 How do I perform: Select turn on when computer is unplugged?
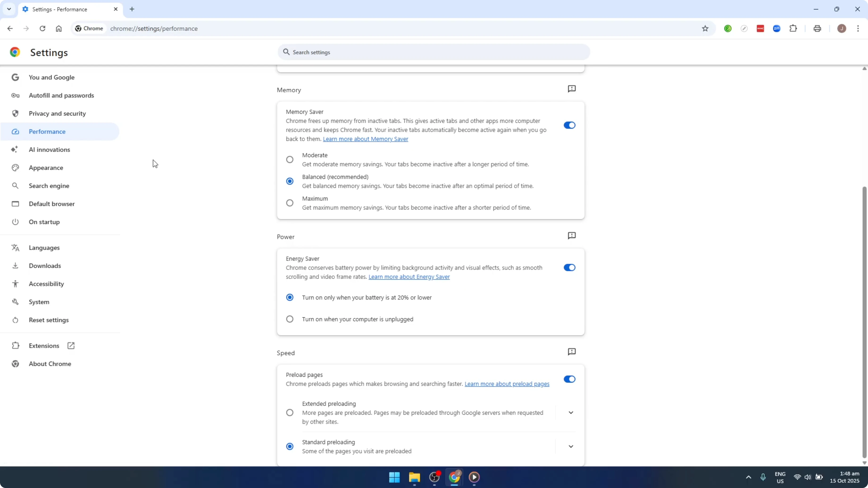point(290,319)
